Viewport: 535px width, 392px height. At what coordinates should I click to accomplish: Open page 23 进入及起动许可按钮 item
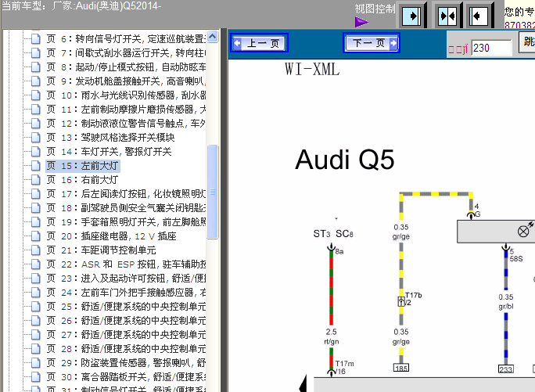(126, 279)
